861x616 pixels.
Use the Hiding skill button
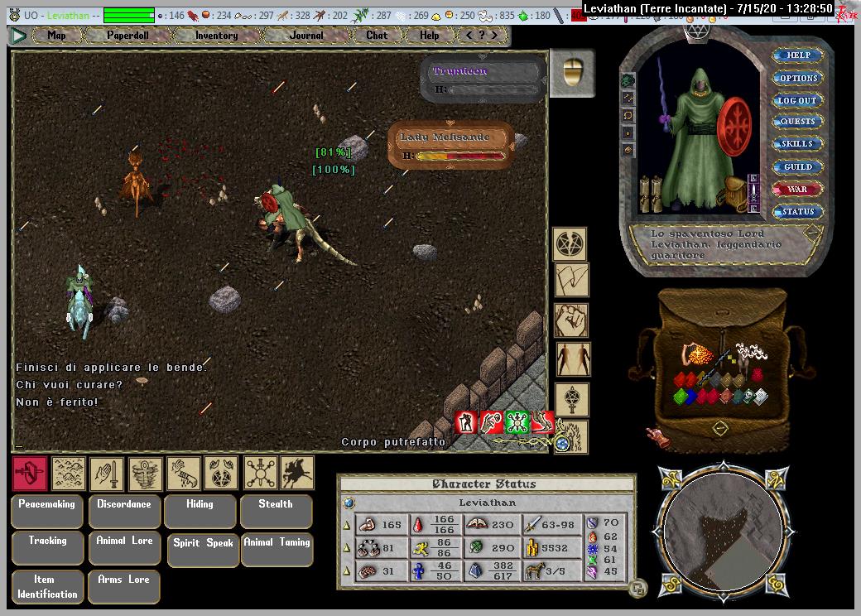200,511
